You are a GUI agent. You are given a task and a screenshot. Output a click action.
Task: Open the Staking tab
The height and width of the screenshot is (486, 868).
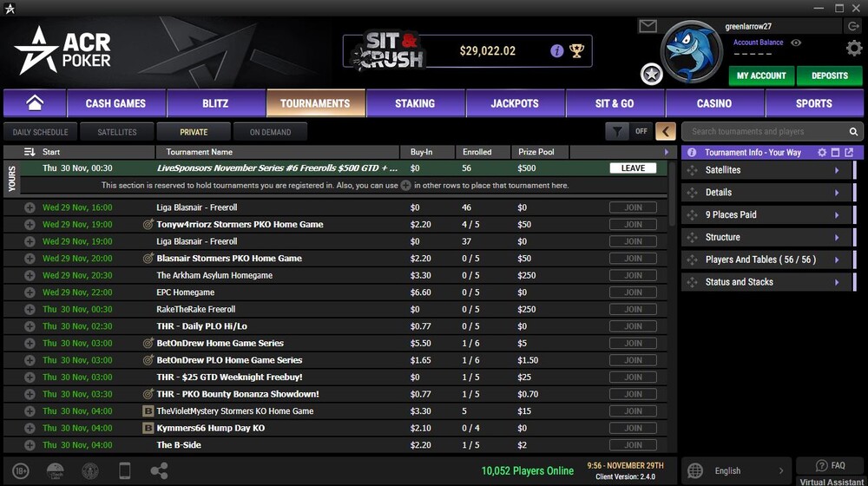click(x=415, y=103)
